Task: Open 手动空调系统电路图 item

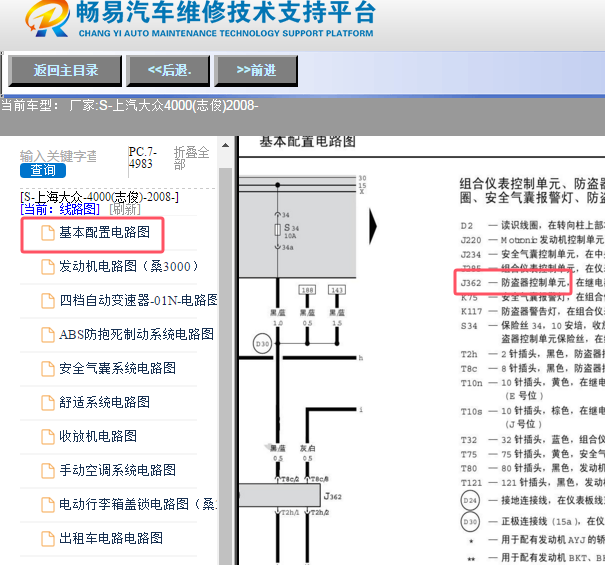Action: click(117, 470)
